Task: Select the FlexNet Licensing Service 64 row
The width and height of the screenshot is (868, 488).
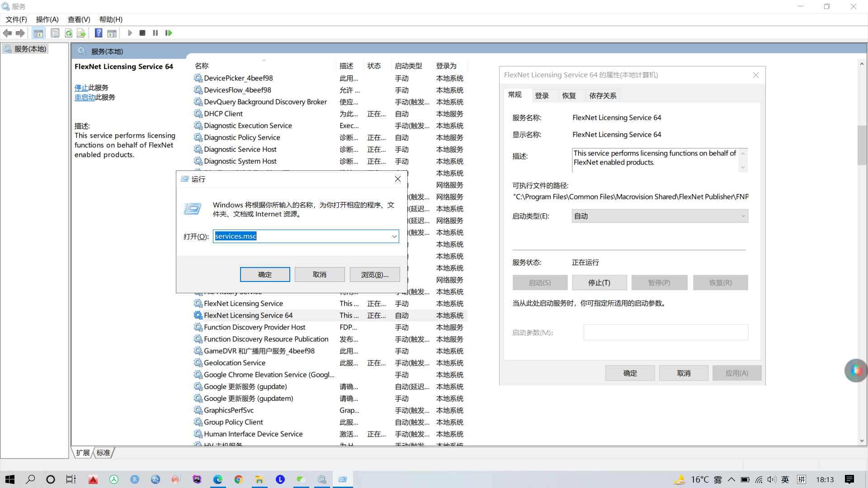Action: point(329,315)
